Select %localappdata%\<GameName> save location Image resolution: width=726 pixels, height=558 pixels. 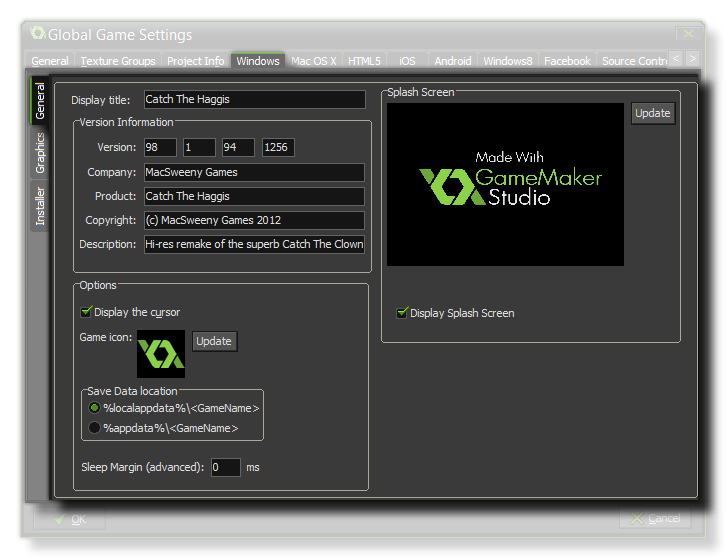pyautogui.click(x=95, y=408)
